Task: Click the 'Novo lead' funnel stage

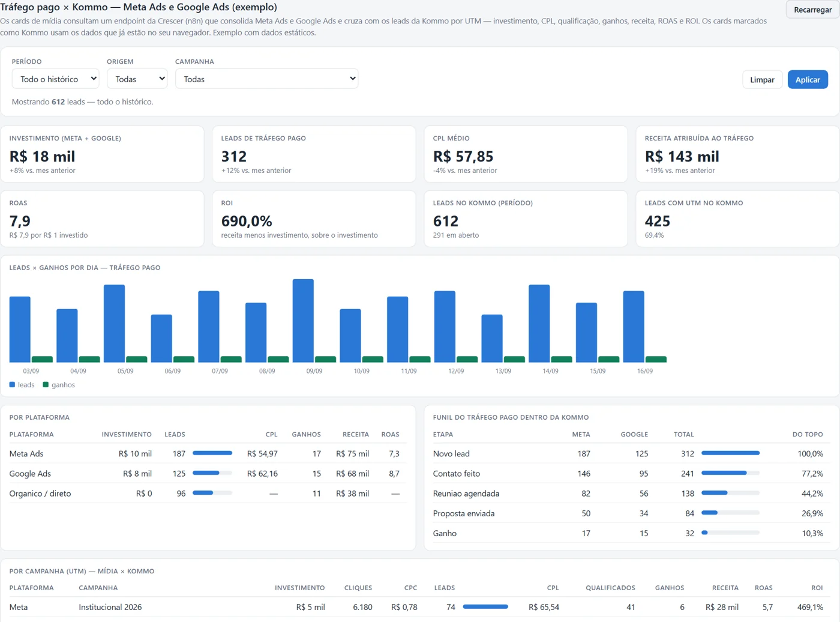Action: (451, 453)
